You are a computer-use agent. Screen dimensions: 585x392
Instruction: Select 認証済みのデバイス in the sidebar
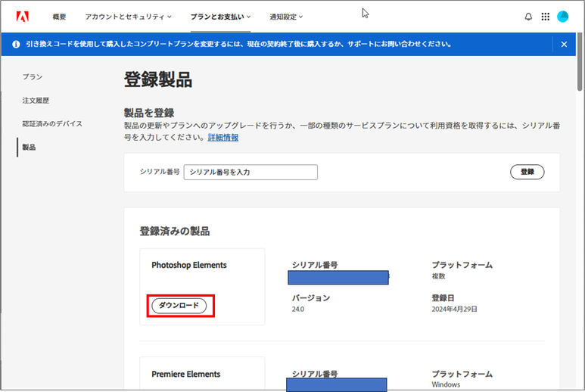point(52,124)
